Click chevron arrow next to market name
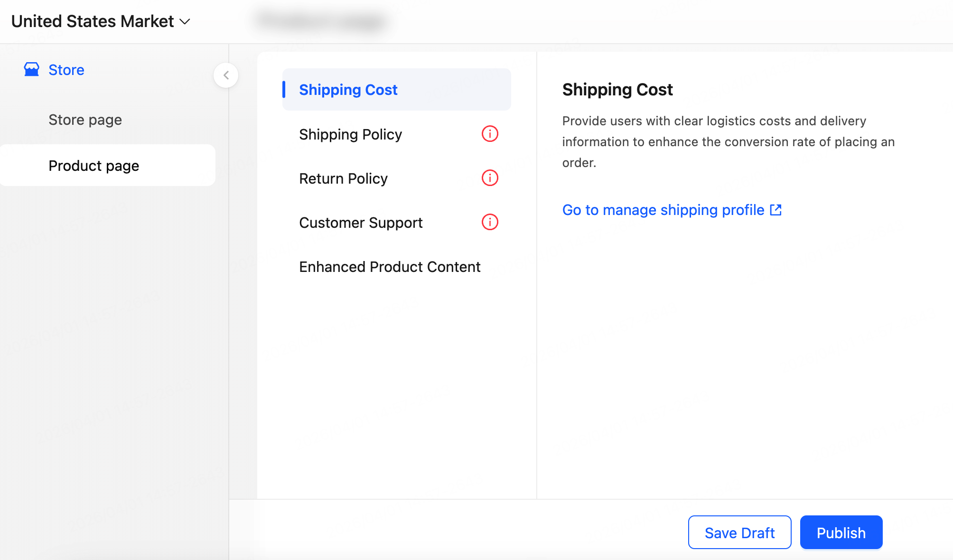 click(186, 21)
